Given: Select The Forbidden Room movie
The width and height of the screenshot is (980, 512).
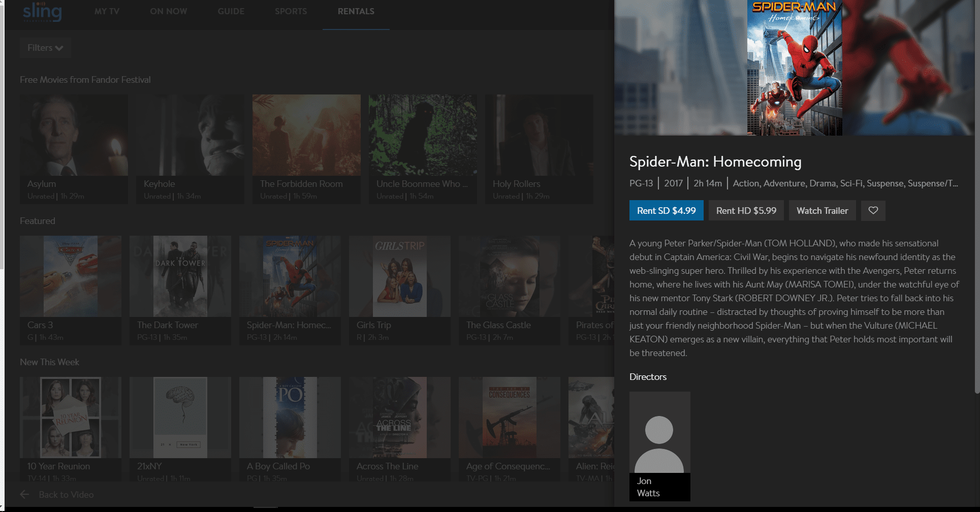Looking at the screenshot, I should (x=306, y=149).
